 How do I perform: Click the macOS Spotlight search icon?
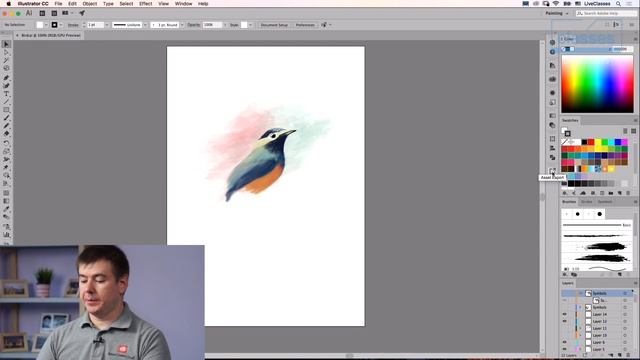[x=618, y=4]
